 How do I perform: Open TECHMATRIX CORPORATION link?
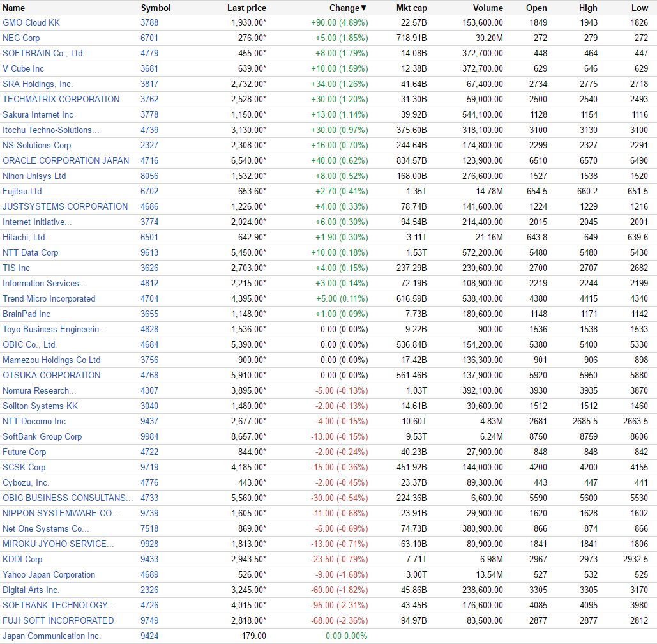click(x=61, y=100)
